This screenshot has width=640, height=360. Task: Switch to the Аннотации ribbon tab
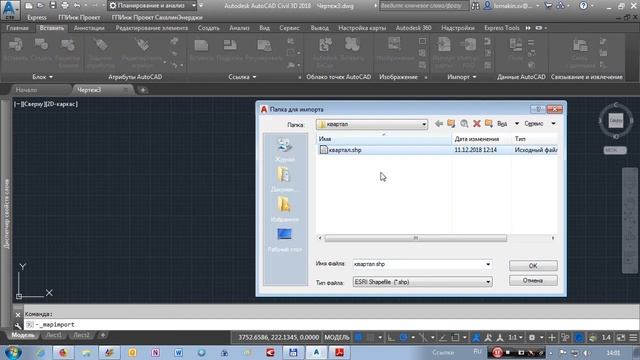(89, 28)
